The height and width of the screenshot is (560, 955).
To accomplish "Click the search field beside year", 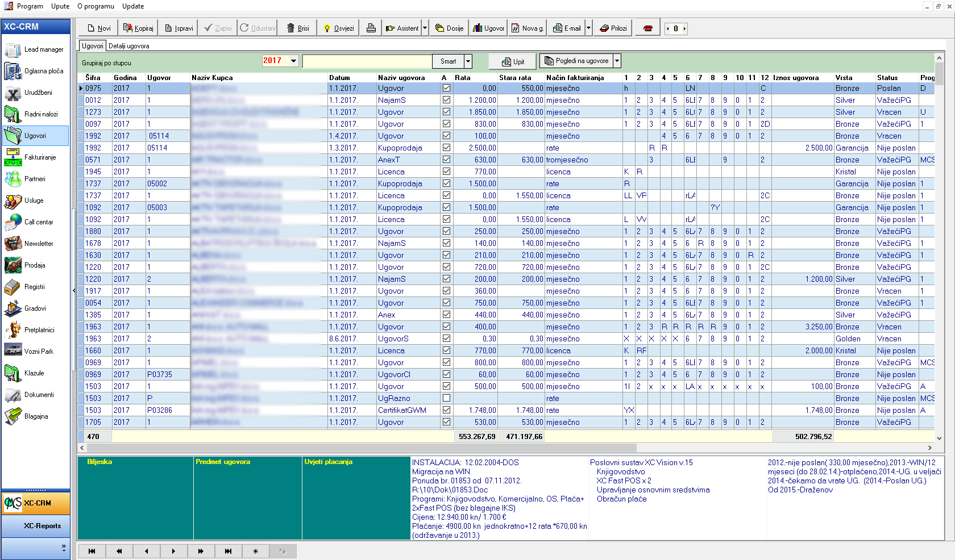I will 367,61.
